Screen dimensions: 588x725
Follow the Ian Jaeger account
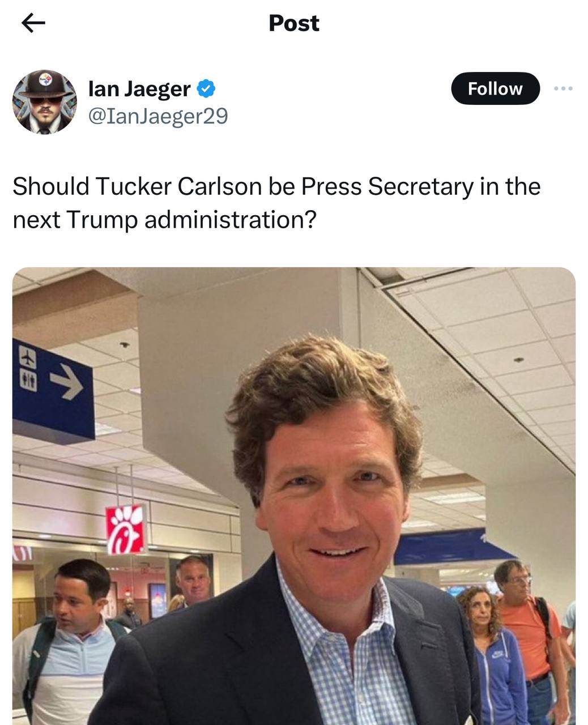(x=495, y=88)
